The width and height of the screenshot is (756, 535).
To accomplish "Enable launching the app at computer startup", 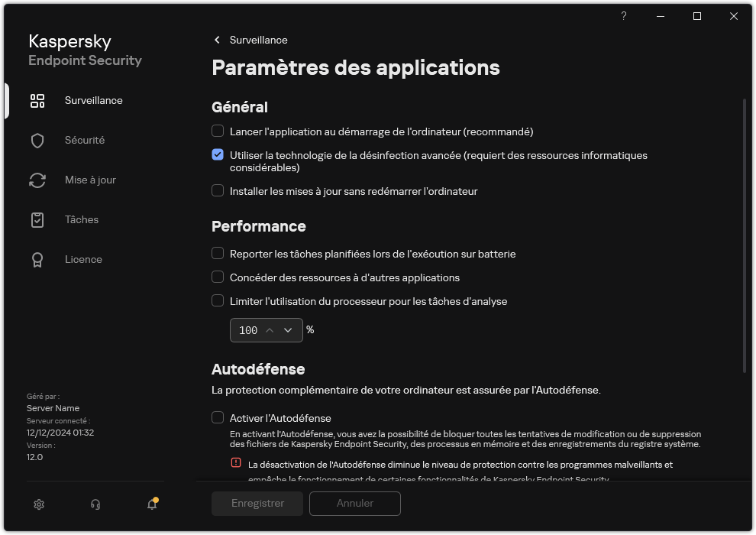I will (x=218, y=131).
